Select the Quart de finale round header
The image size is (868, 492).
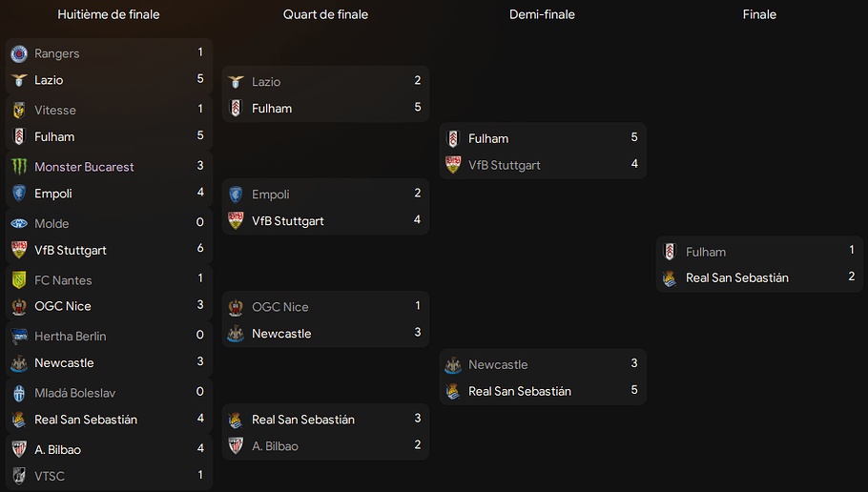click(x=325, y=14)
